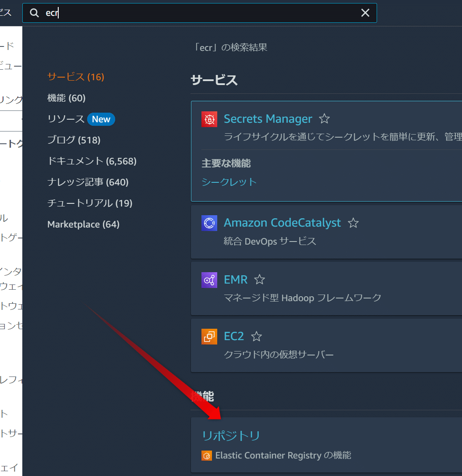
Task: Click into the search field containing 'ecr'
Action: pyautogui.click(x=200, y=13)
